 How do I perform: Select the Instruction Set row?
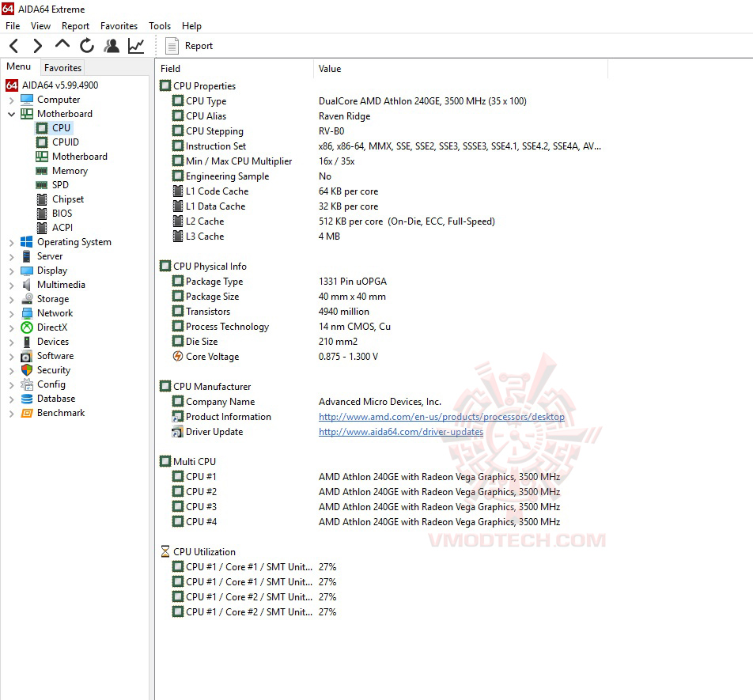pos(382,146)
